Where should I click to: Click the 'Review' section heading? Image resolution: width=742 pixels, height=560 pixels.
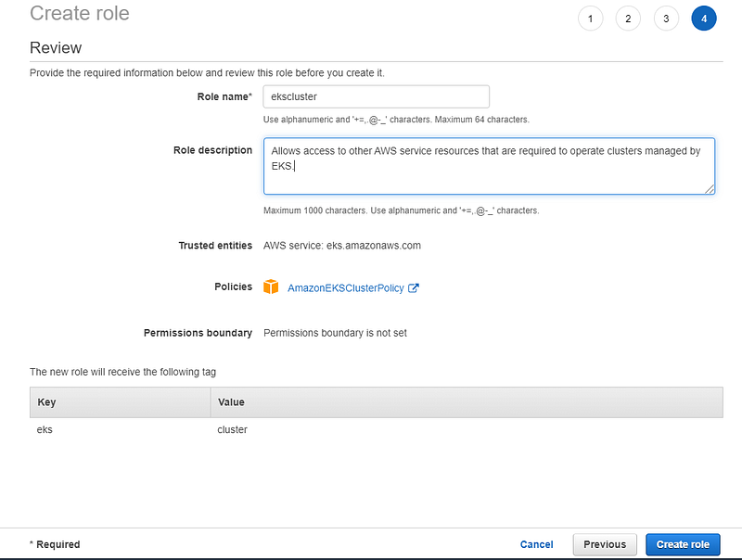click(56, 48)
